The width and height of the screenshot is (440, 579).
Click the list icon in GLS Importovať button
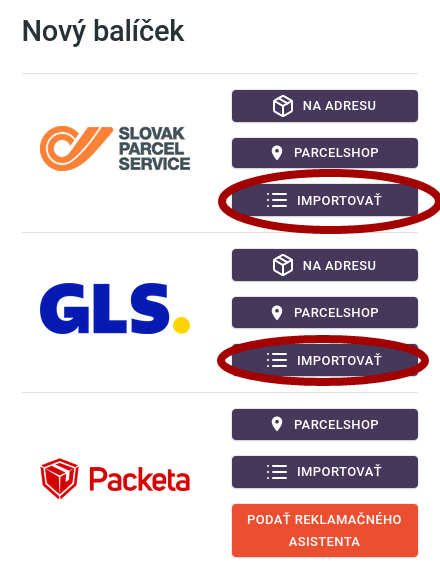pyautogui.click(x=277, y=360)
